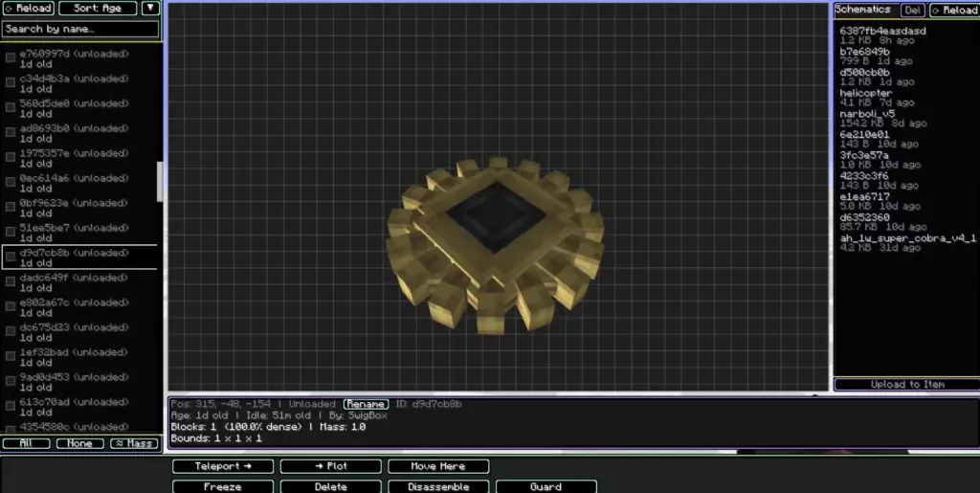The image size is (980, 493).
Task: Click the Plot button
Action: click(x=330, y=466)
